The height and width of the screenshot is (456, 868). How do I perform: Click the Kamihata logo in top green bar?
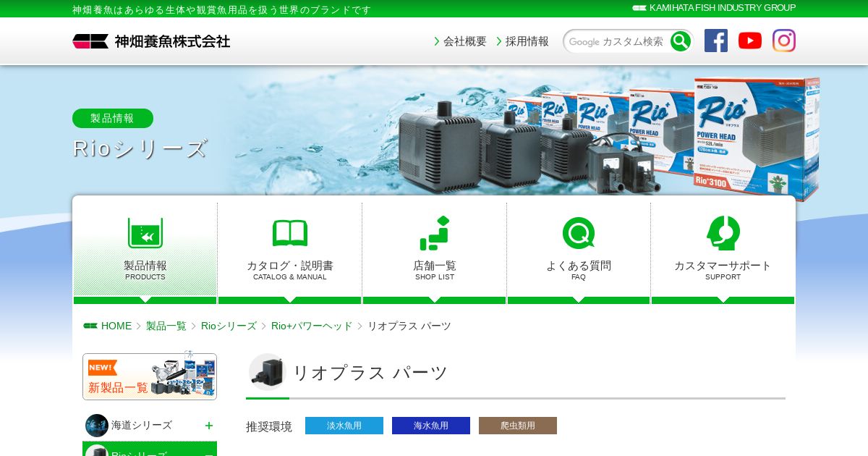coord(639,8)
